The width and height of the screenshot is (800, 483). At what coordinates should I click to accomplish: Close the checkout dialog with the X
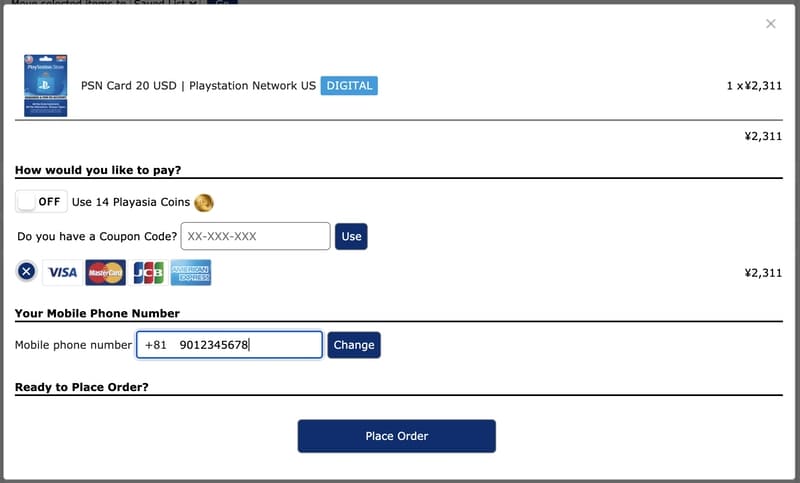pyautogui.click(x=770, y=24)
